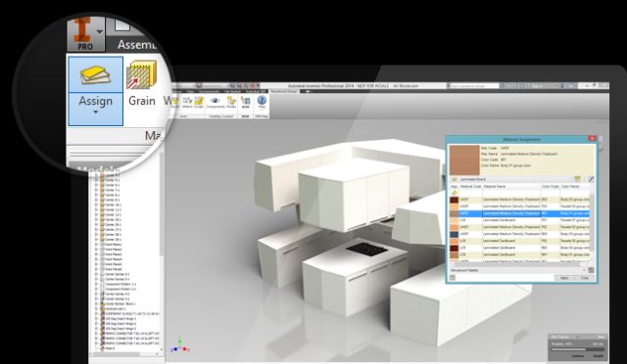
Task: Select the row with the blue swatch
Action: coord(520,234)
